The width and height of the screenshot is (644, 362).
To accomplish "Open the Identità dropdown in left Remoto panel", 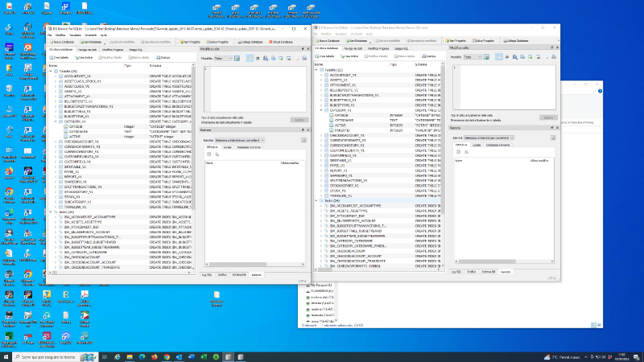I will pyautogui.click(x=239, y=140).
